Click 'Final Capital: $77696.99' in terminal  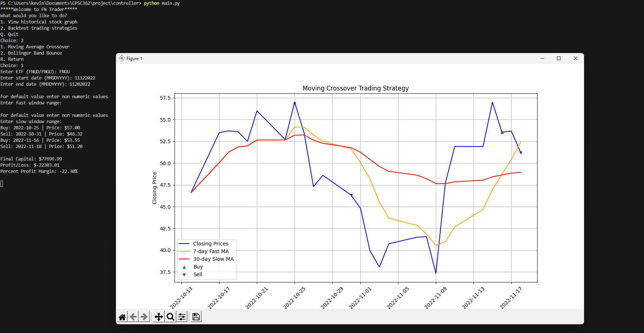click(31, 159)
